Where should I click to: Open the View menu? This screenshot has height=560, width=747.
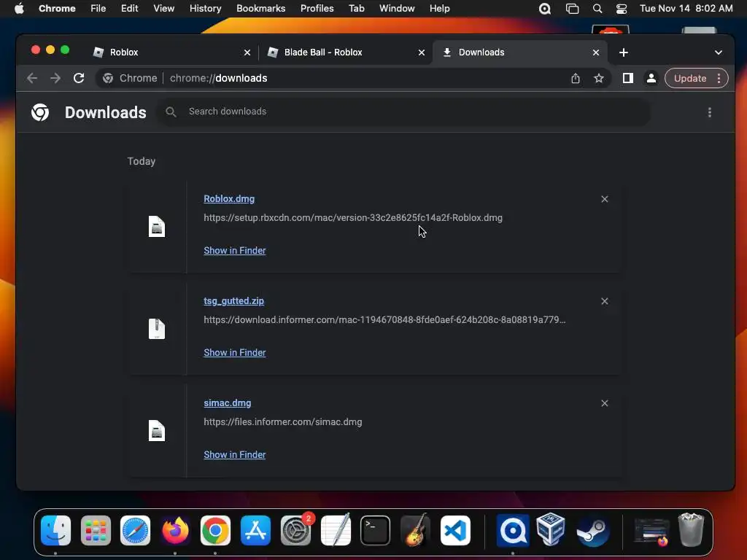164,9
